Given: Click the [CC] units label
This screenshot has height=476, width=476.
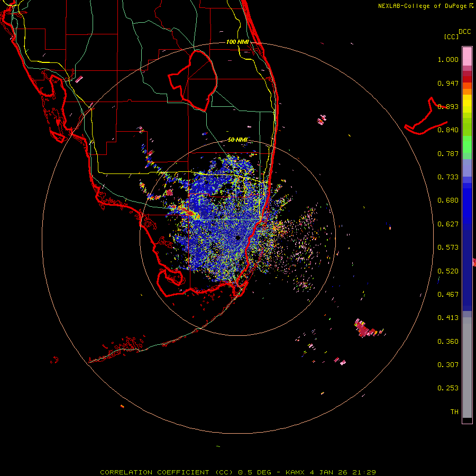Looking at the screenshot, I should click(451, 36).
